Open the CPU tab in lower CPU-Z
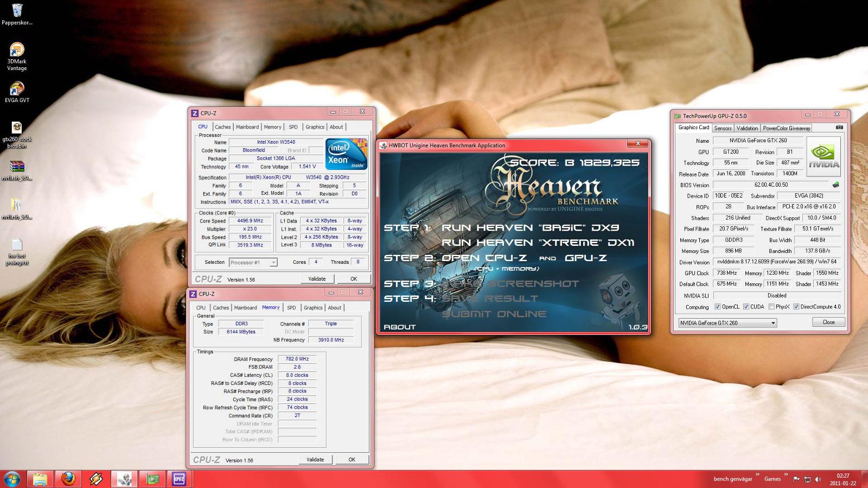This screenshot has width=868, height=488. [x=201, y=308]
